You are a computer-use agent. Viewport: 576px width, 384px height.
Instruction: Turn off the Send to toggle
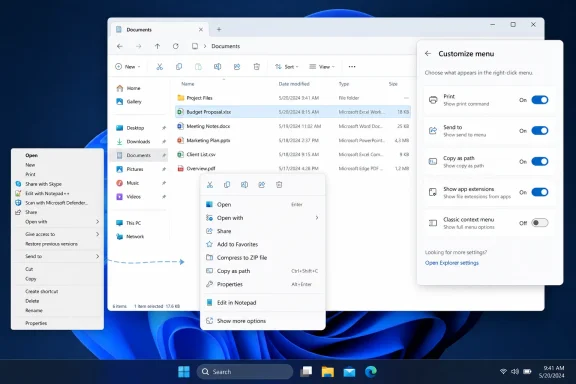click(540, 130)
